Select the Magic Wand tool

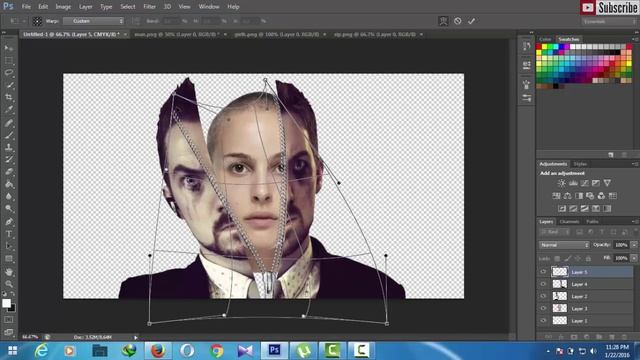(x=9, y=85)
